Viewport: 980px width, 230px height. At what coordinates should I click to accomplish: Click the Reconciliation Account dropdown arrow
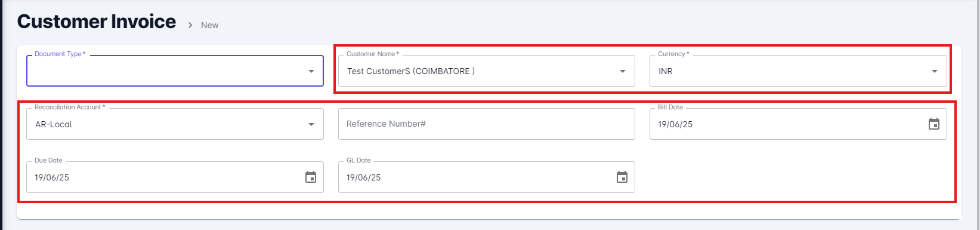click(x=311, y=124)
